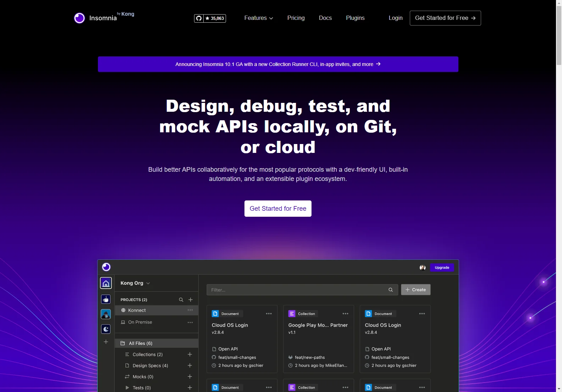The height and width of the screenshot is (392, 562).
Task: Open the Google Play Mo... Partner collection card
Action: (x=319, y=339)
